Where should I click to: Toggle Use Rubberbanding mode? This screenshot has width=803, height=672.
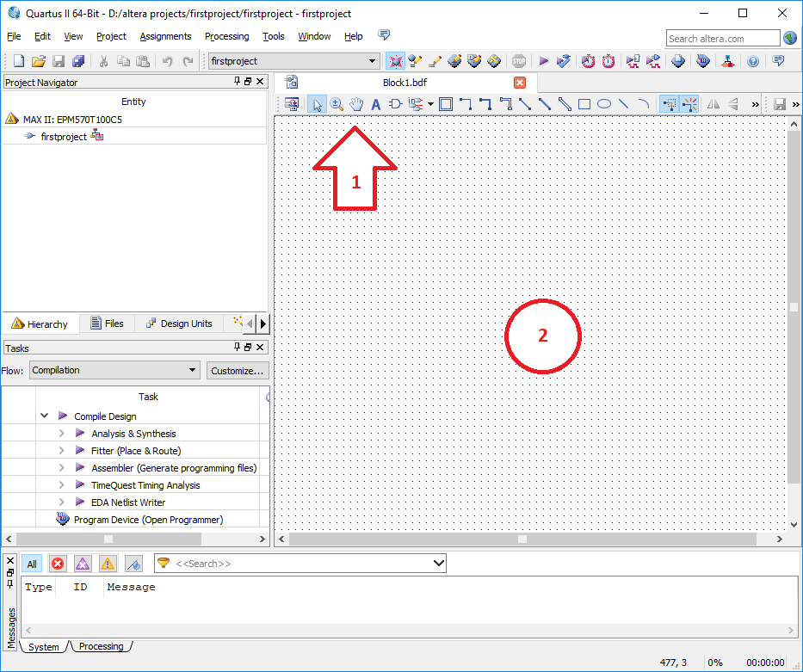tap(689, 104)
